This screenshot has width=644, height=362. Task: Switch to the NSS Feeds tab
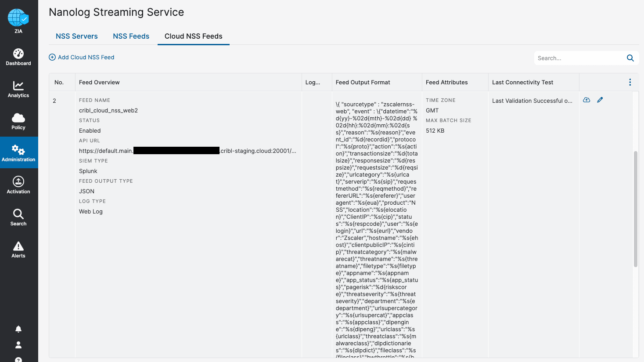pyautogui.click(x=131, y=36)
